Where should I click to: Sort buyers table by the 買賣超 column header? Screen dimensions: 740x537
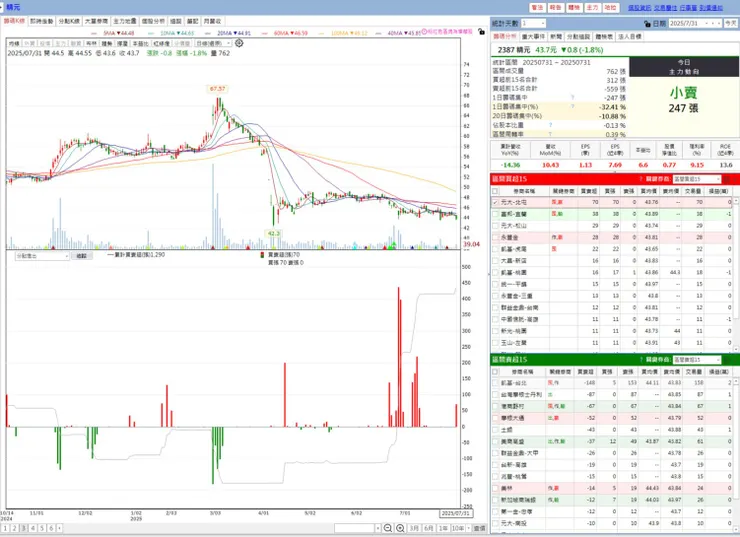[x=588, y=191]
